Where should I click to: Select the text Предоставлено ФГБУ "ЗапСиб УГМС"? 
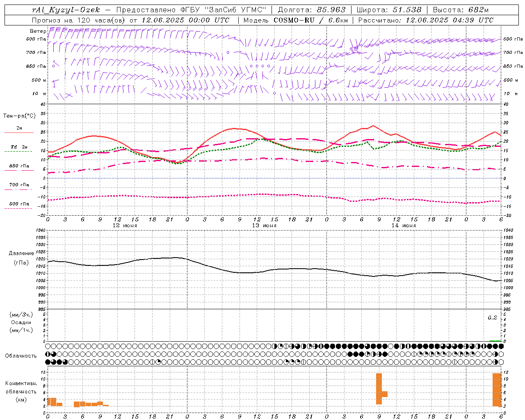[192, 10]
